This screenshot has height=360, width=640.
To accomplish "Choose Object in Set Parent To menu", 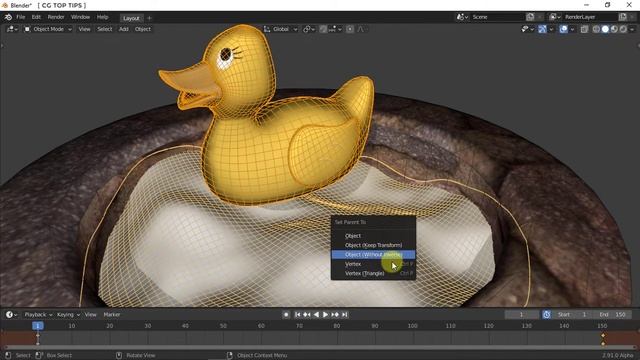I will point(373,236).
